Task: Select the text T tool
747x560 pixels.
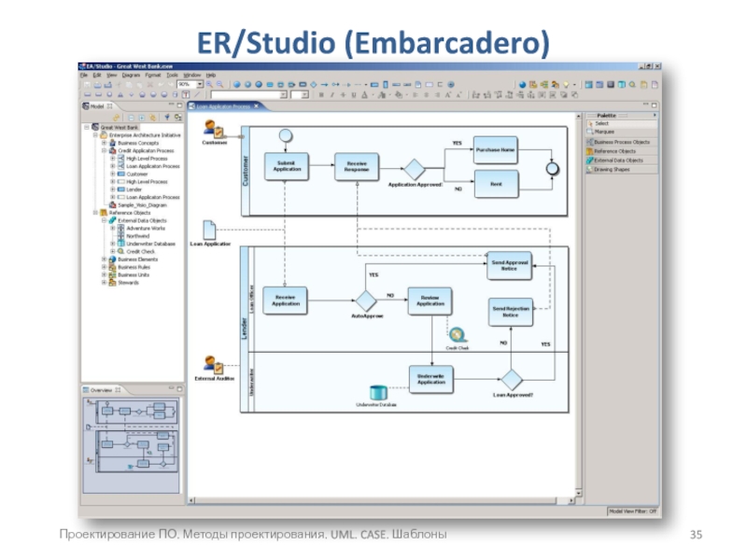Action: pos(186,95)
